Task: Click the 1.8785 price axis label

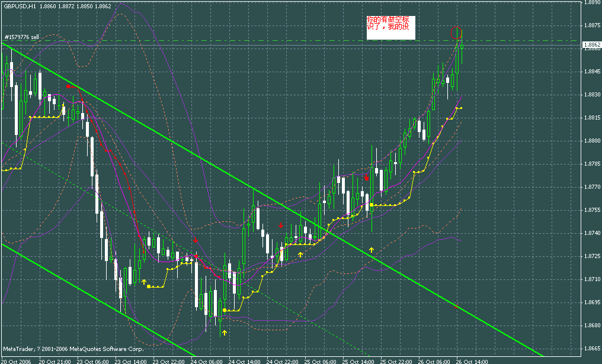Action: click(x=592, y=164)
